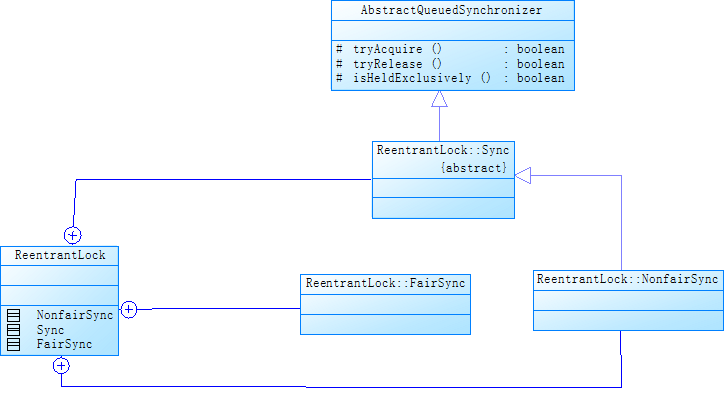Click the isHeldExclusively () method row
The width and height of the screenshot is (726, 397).
tap(451, 78)
